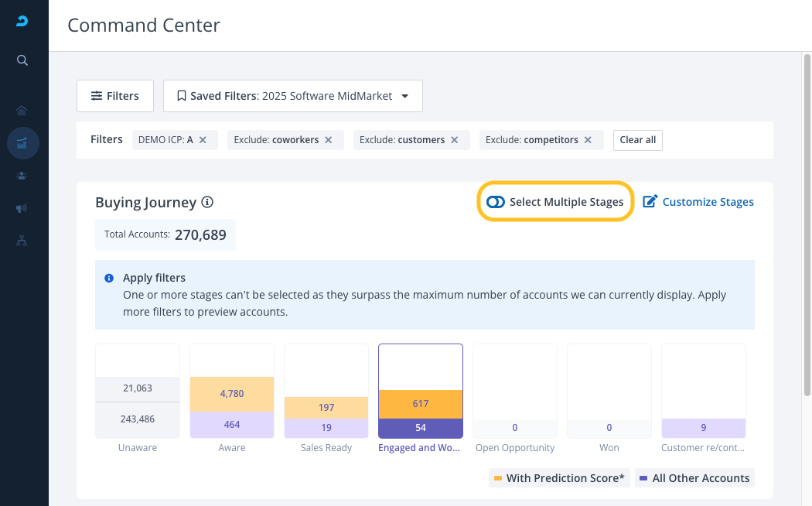Click the vertical scrollbar on the right
The height and width of the screenshot is (506, 812).
805,232
